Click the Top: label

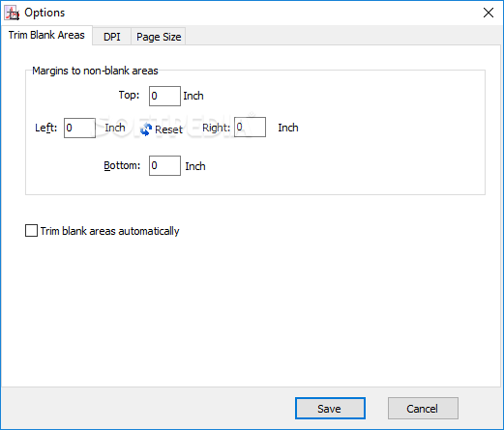click(129, 95)
